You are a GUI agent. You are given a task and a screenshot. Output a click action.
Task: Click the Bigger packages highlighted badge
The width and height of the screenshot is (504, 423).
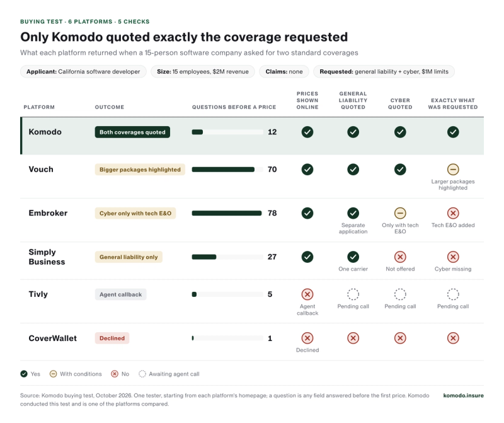[140, 170]
